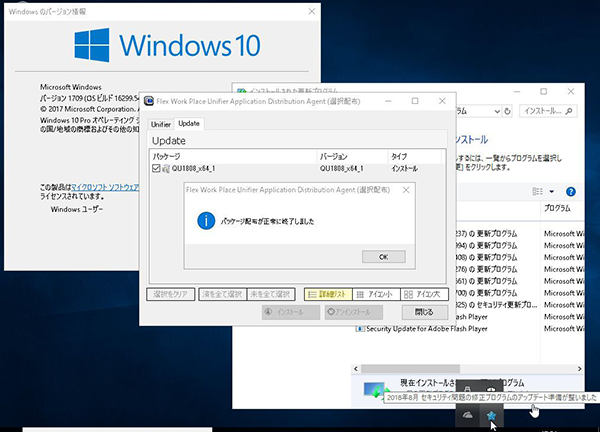The width and height of the screenshot is (600, 432).
Task: Sort by the タイプ column header
Action: click(415, 156)
